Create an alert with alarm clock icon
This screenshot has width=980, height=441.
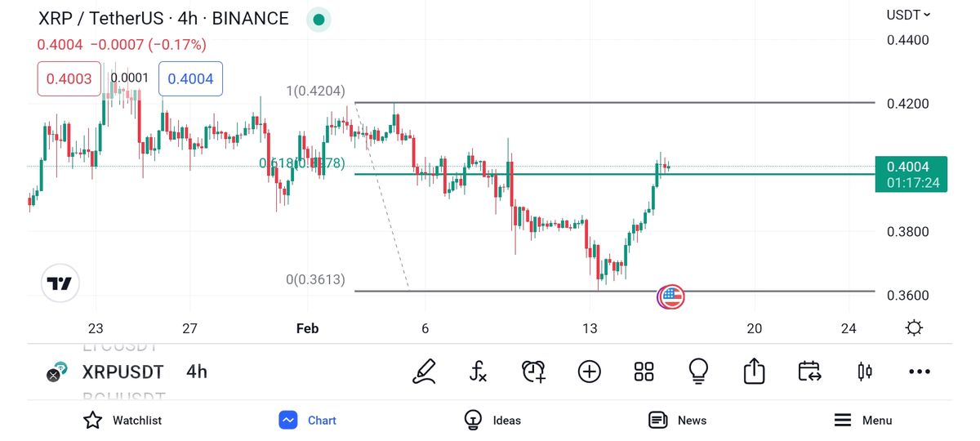pyautogui.click(x=533, y=372)
